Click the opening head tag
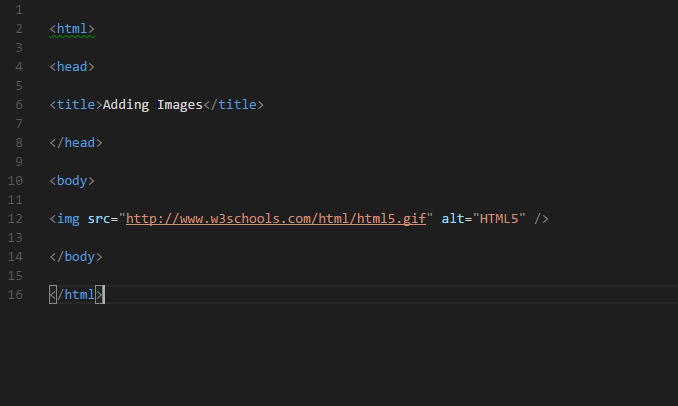Screen dimensions: 678x406 coord(72,67)
